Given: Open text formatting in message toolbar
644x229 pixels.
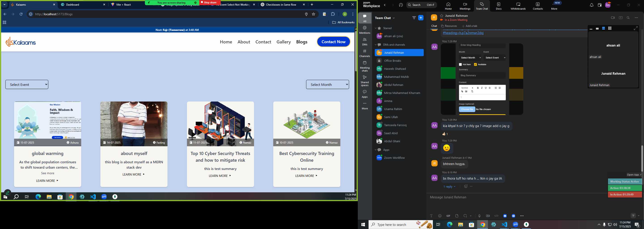Looking at the screenshot, I should point(431,216).
